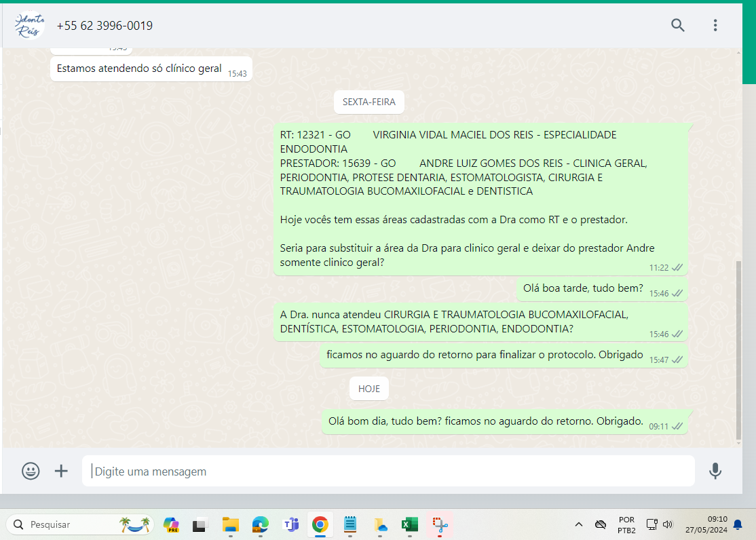Start voice recording with microphone icon
This screenshot has width=756, height=540.
point(715,471)
